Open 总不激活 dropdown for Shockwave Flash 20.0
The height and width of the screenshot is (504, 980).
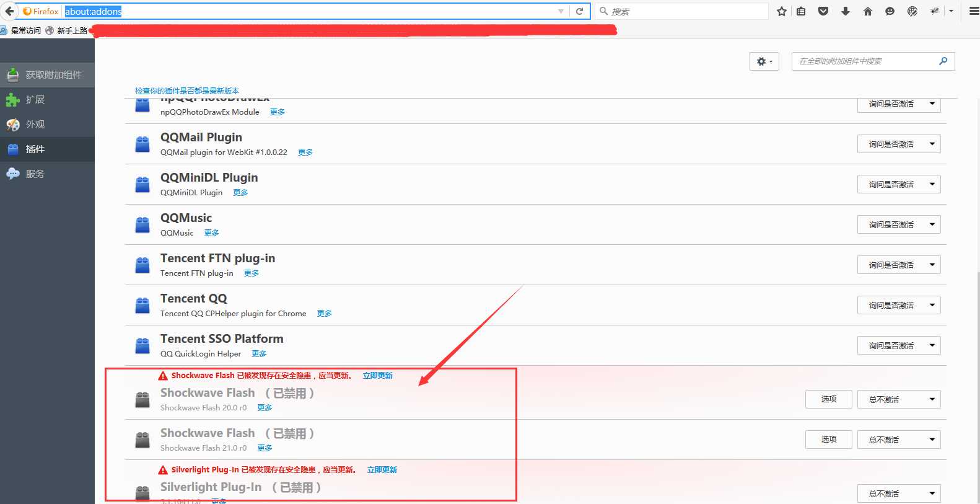point(899,399)
